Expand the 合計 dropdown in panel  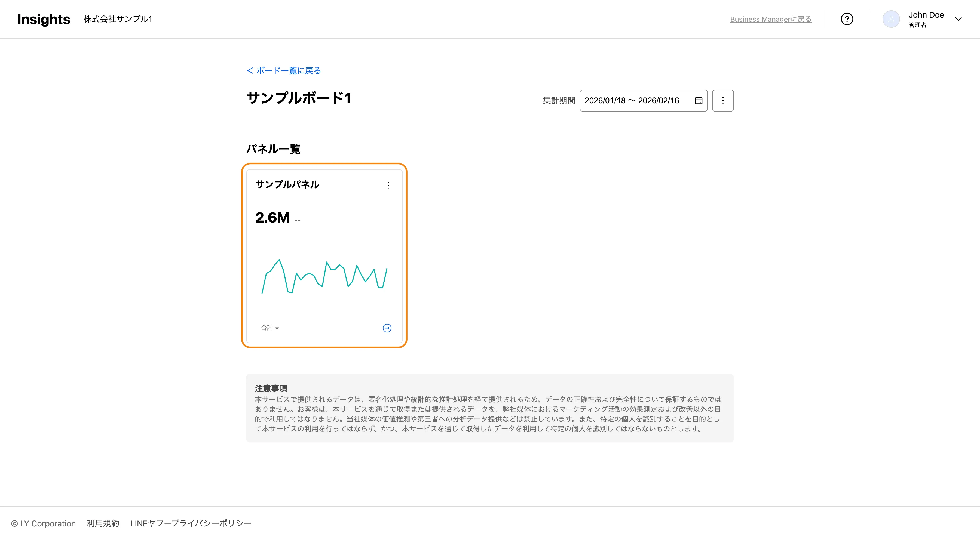(x=270, y=328)
